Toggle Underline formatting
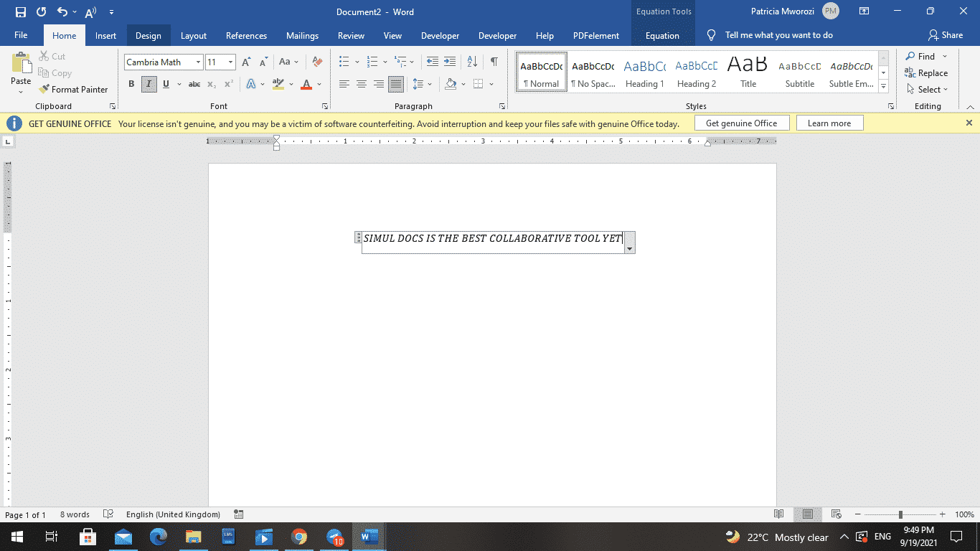This screenshot has width=980, height=551. [166, 84]
